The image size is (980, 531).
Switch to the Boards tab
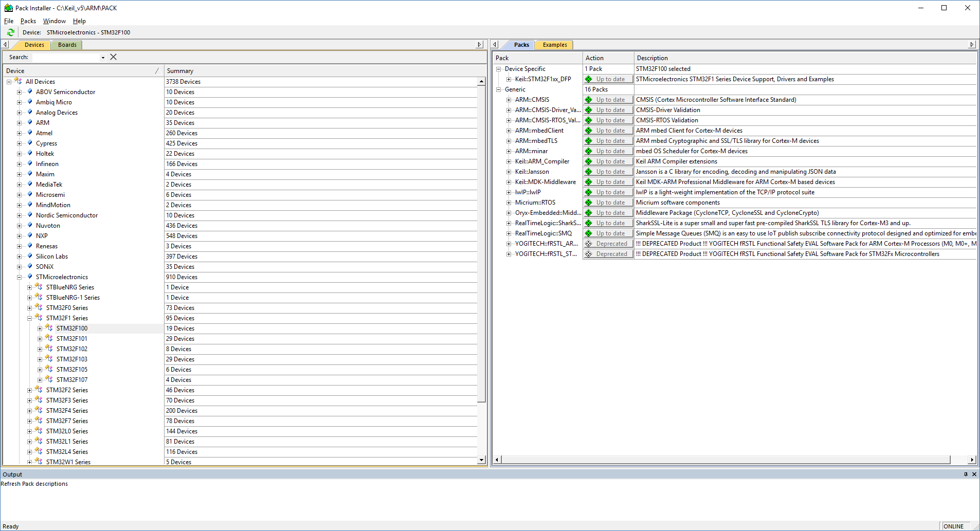[x=67, y=45]
